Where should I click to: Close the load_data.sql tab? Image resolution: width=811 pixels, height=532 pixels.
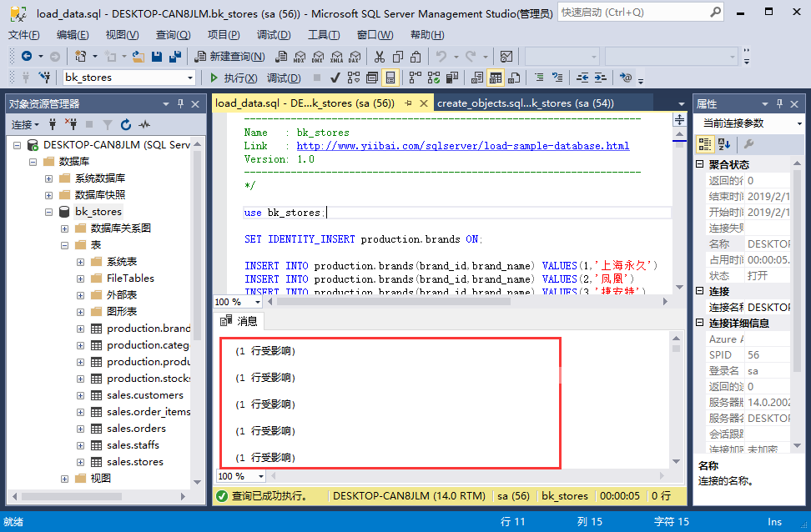tap(424, 103)
